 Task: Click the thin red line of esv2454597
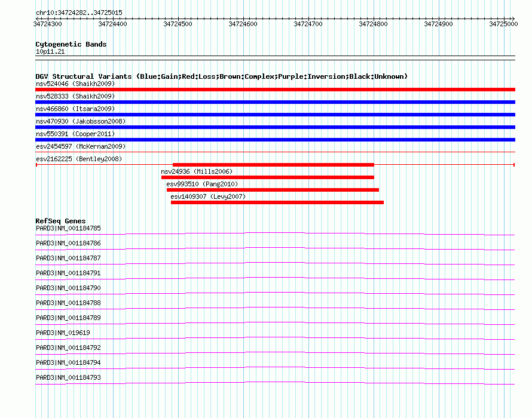[275, 152]
